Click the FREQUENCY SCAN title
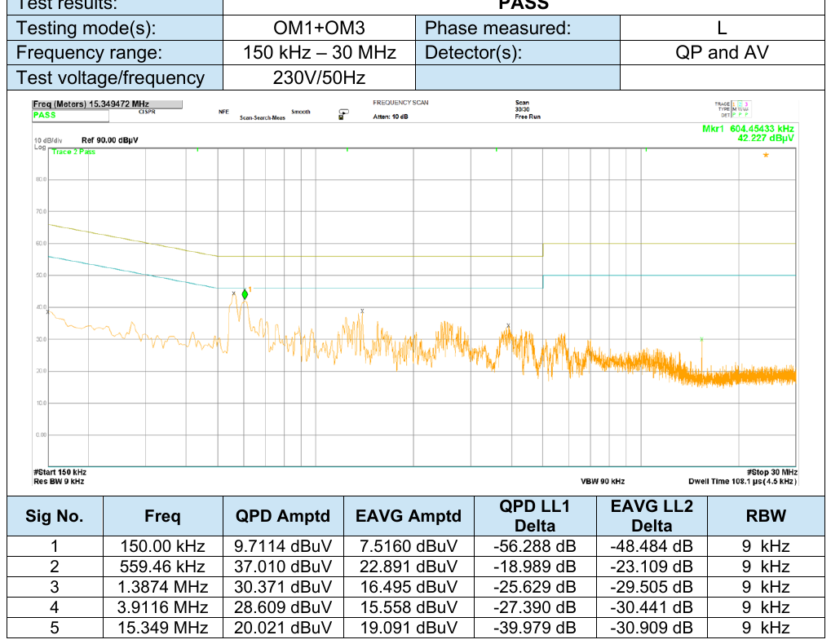 click(x=400, y=103)
